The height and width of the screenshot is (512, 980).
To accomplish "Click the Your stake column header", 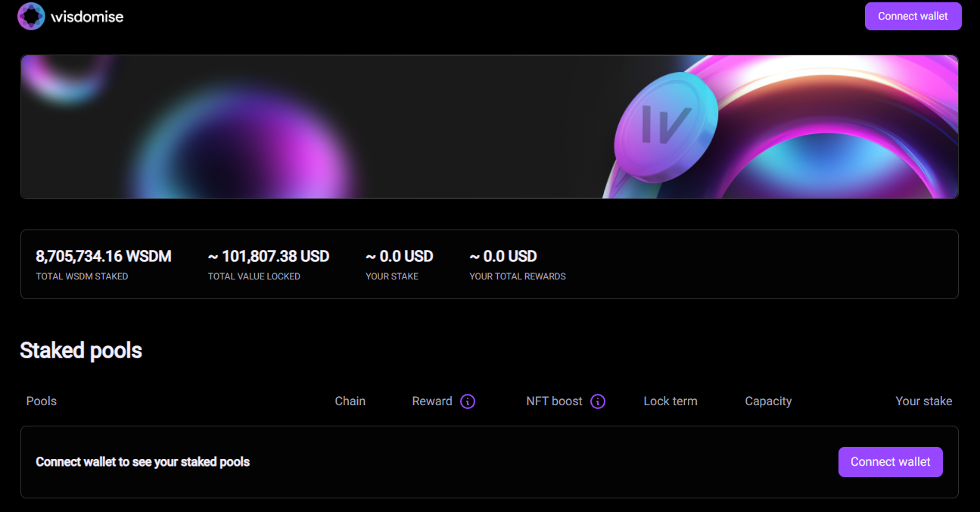I will click(923, 401).
